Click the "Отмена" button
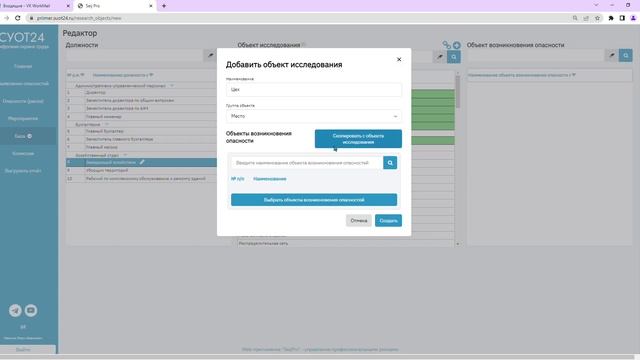The width and height of the screenshot is (640, 360). (359, 220)
